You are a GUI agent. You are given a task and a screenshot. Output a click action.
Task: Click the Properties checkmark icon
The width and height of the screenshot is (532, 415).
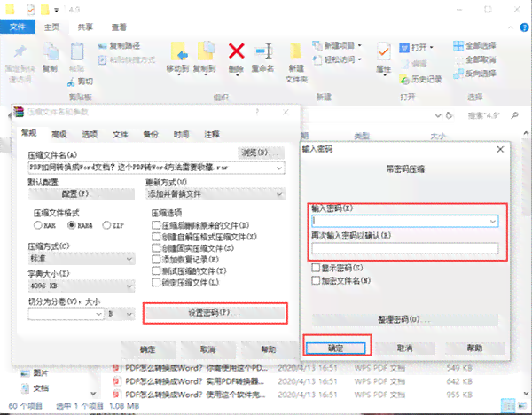tap(383, 52)
